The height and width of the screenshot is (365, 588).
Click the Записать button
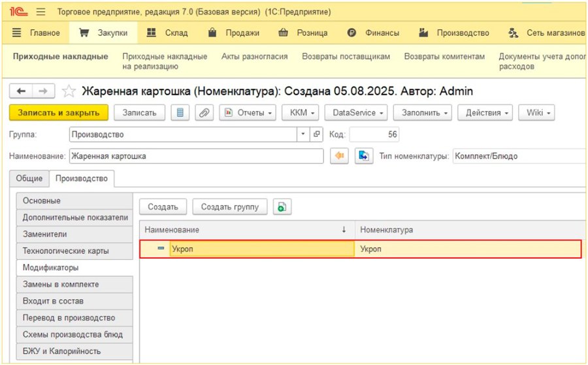coord(139,113)
